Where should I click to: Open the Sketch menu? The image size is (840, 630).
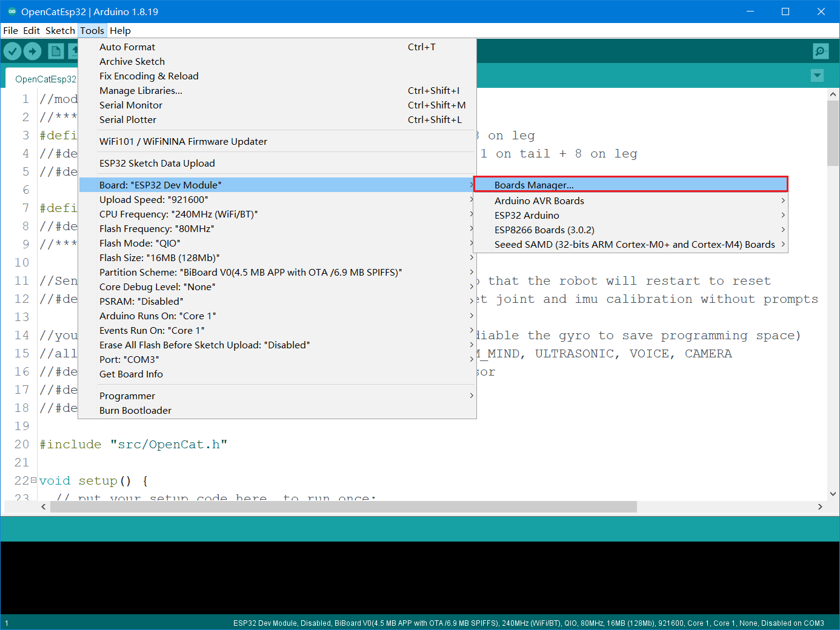(60, 30)
